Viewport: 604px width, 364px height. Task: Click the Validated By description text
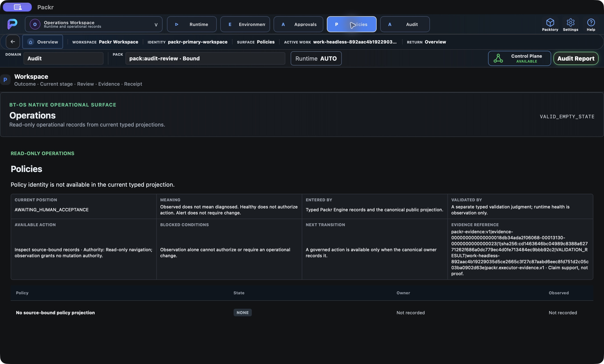click(510, 210)
